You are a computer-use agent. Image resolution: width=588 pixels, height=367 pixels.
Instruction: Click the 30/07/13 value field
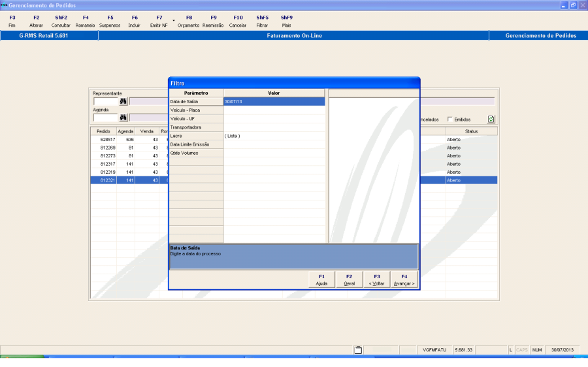click(274, 102)
